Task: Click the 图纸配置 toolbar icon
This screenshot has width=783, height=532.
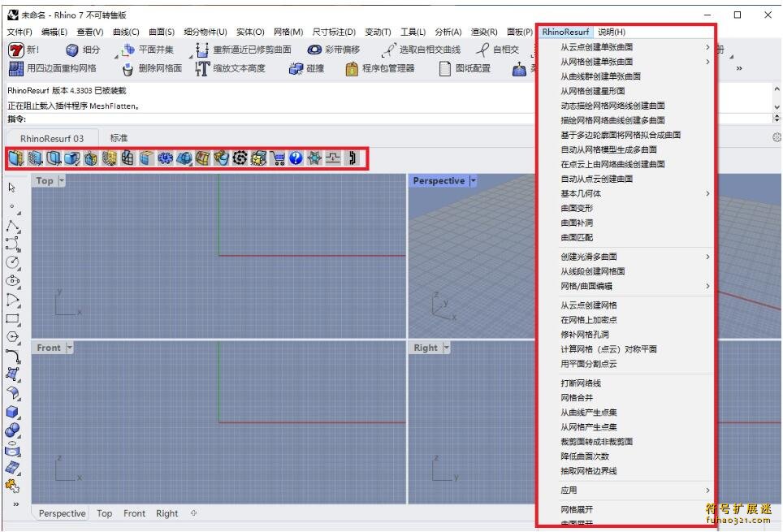Action: click(x=443, y=68)
